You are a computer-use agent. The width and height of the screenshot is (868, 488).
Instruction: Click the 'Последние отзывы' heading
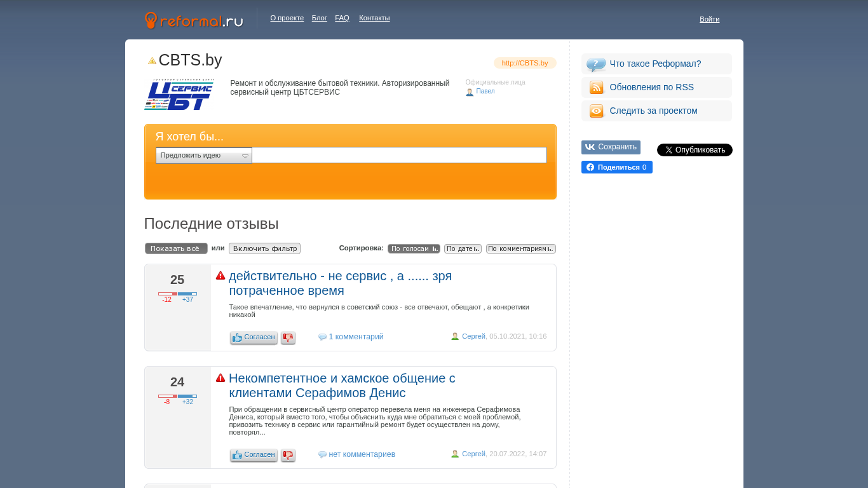pos(212,224)
